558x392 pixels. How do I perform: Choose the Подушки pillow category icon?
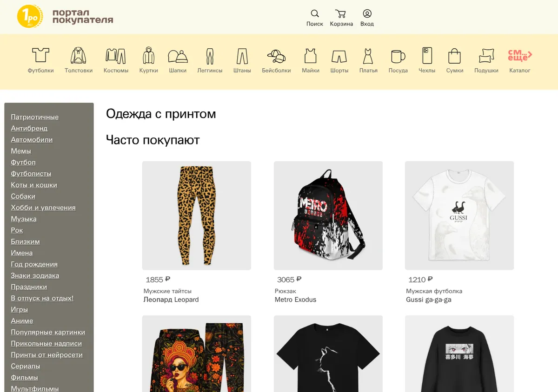point(486,56)
